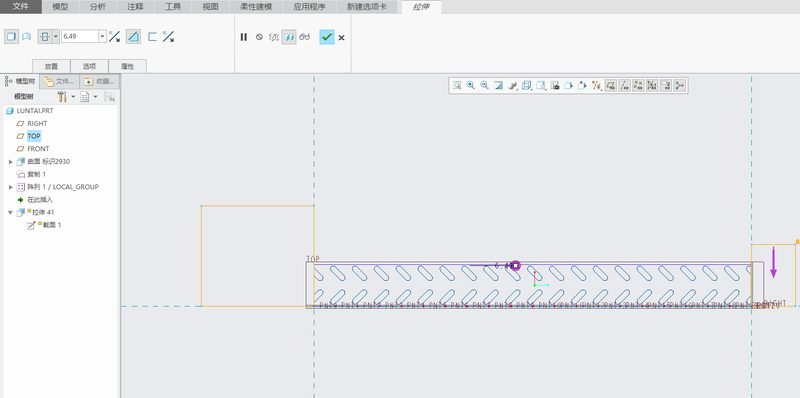Open the saved orientations dropdown icon
Screen dimensions: 800x398
541,86
